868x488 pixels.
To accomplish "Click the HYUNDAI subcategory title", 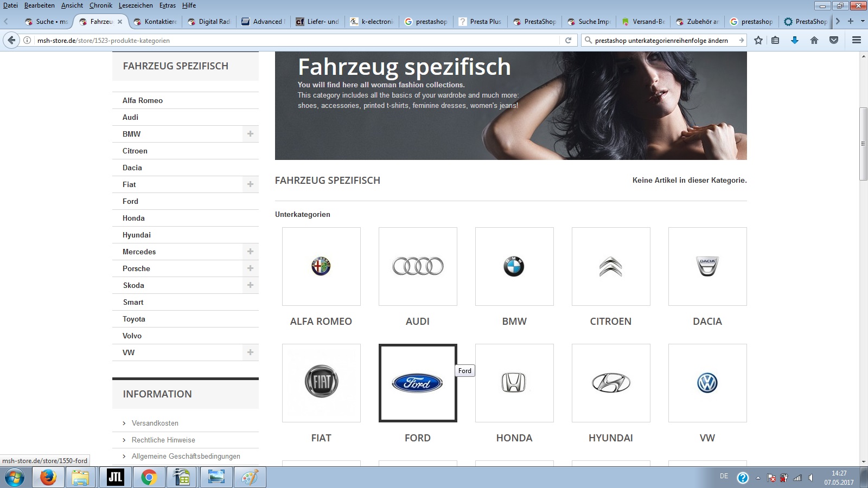I will coord(611,438).
